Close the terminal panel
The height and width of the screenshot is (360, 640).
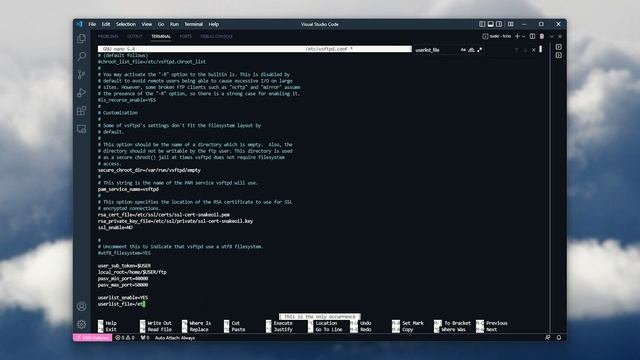(x=560, y=36)
